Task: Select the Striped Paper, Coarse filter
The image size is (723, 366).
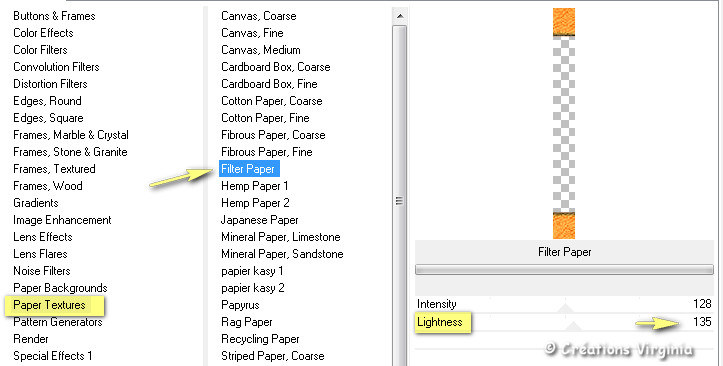Action: click(x=273, y=357)
